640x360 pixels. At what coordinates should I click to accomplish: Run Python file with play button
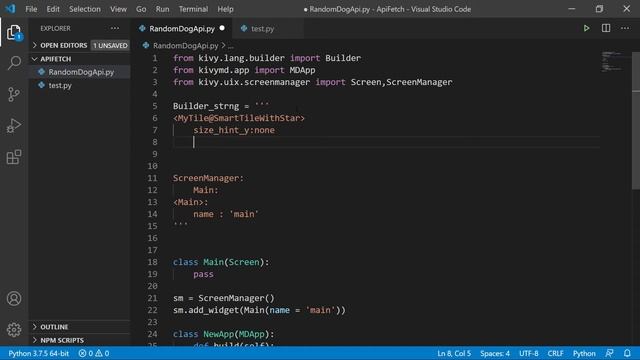(x=586, y=28)
